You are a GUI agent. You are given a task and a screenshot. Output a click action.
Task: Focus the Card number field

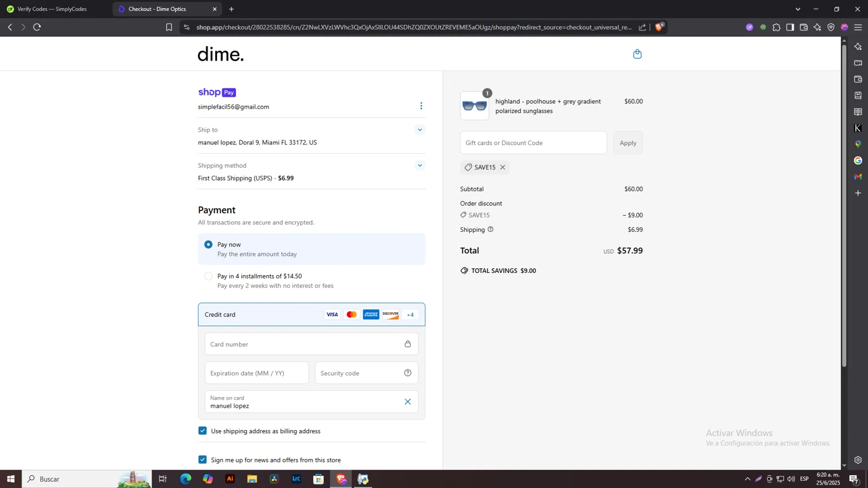(311, 344)
